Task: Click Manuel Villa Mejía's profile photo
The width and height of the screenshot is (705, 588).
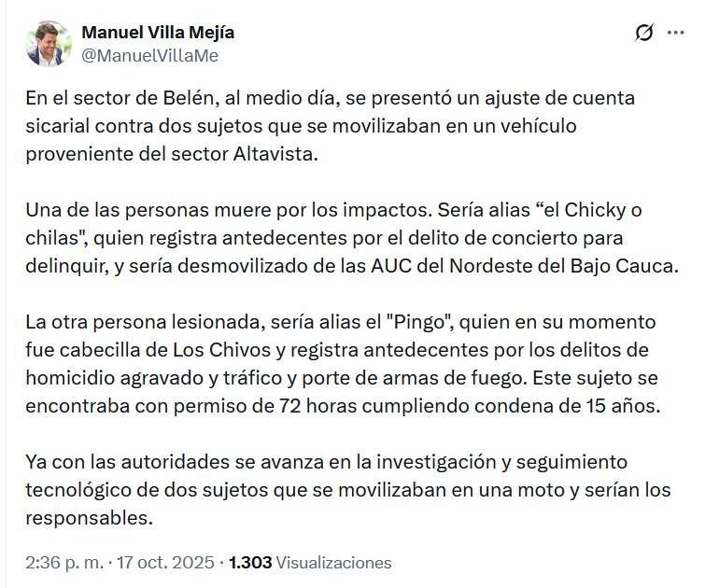Action: 48,44
